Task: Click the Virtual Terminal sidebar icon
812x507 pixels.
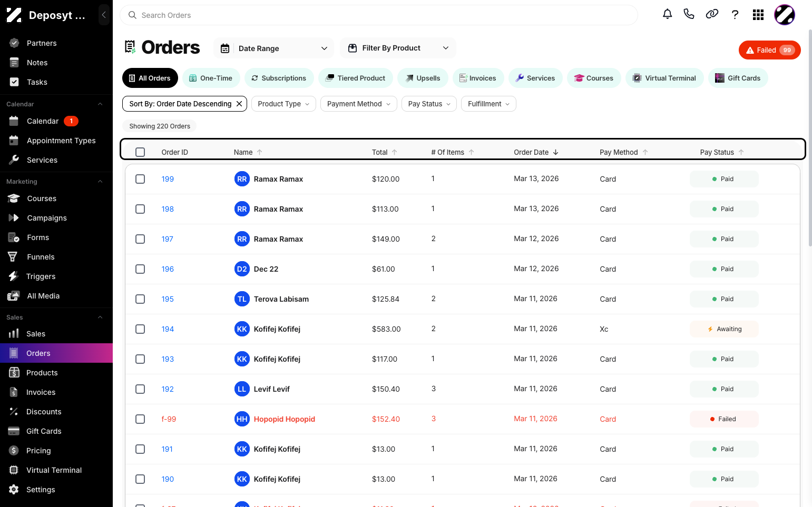Action: pyautogui.click(x=14, y=470)
